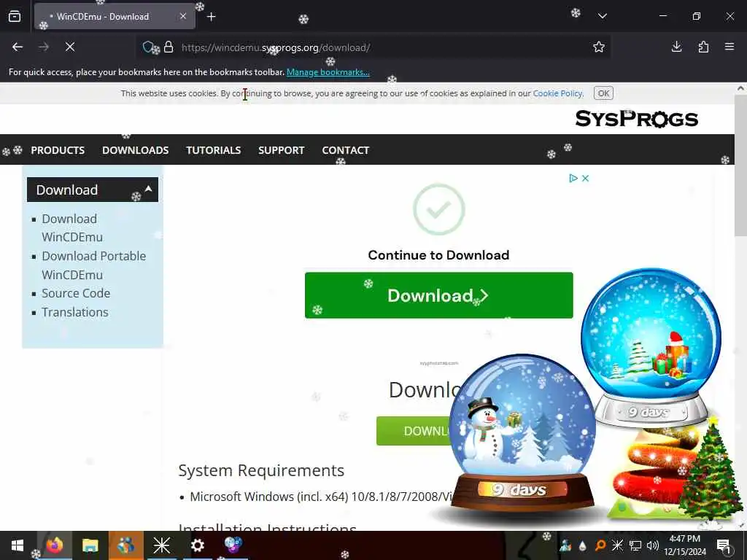Screen dimensions: 747x560
Task: Open tracking protection shield info
Action: [149, 47]
